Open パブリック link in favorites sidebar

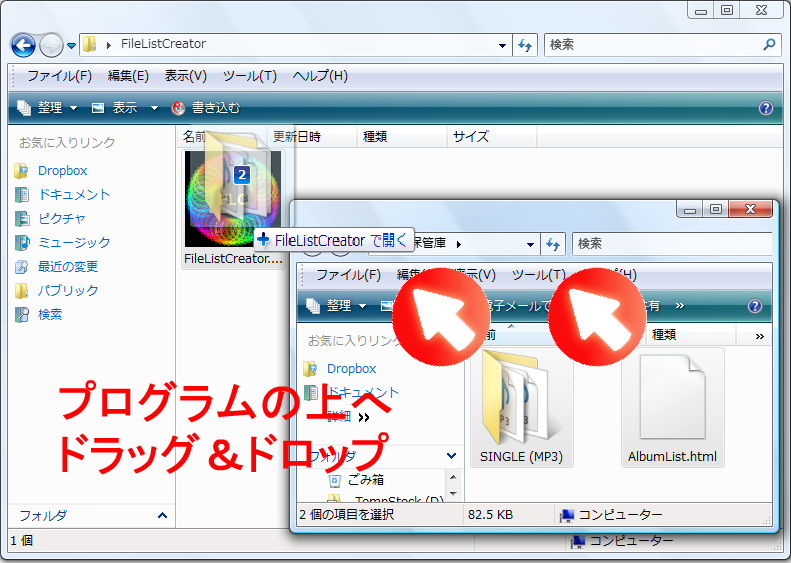click(x=68, y=291)
